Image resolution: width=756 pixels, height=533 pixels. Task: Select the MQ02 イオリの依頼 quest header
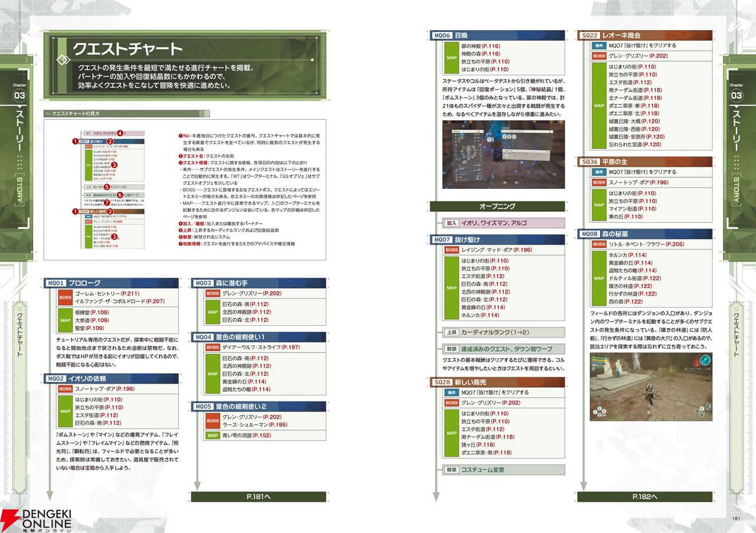click(x=111, y=378)
